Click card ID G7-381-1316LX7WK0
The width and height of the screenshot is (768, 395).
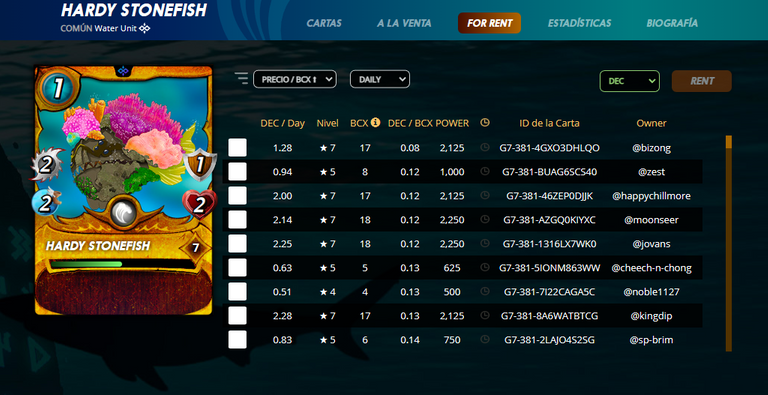(x=549, y=244)
